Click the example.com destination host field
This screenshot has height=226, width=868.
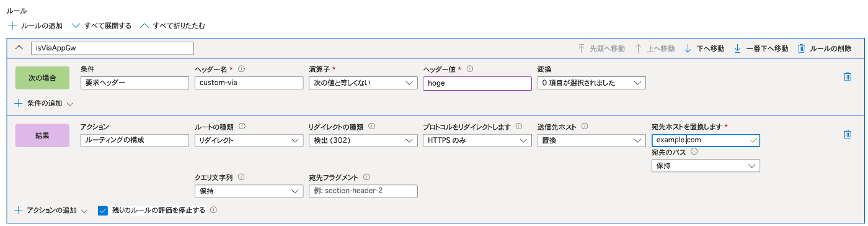click(706, 140)
